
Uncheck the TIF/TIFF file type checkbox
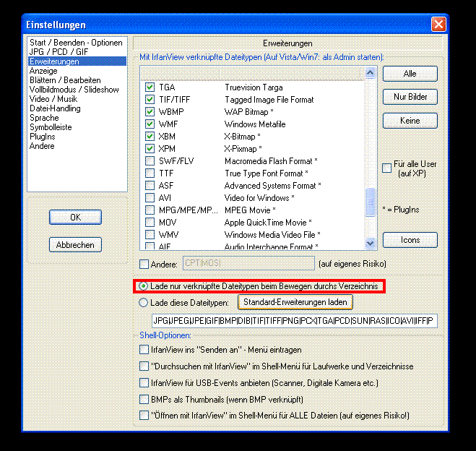(150, 99)
